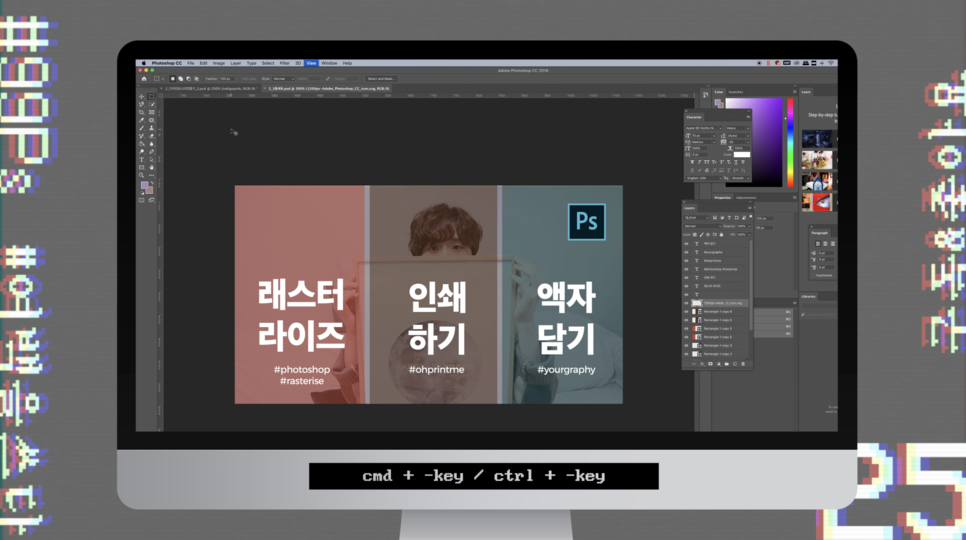Hide the #photoshop #rasterise text layer
966x540 pixels.
(x=686, y=269)
